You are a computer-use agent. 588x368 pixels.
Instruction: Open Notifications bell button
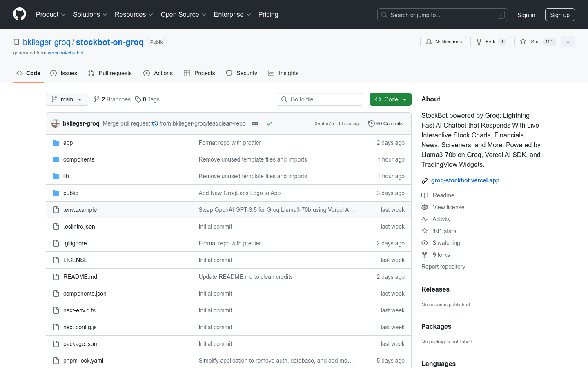443,42
